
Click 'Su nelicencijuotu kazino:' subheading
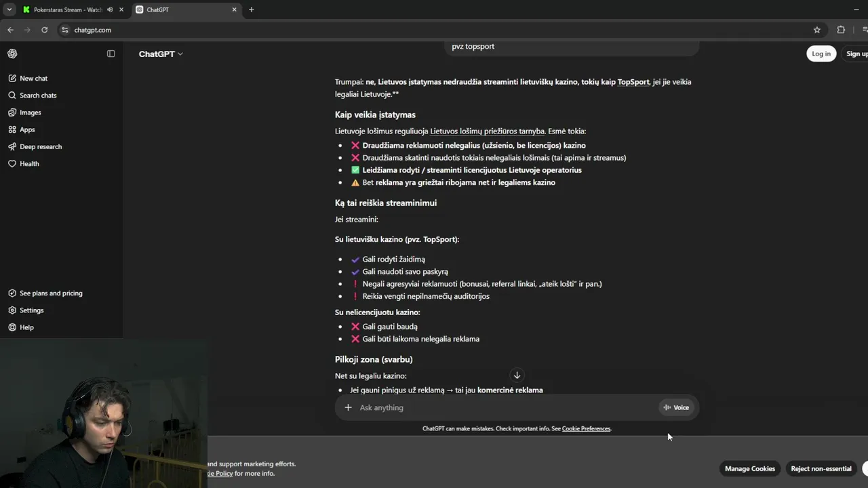(378, 312)
